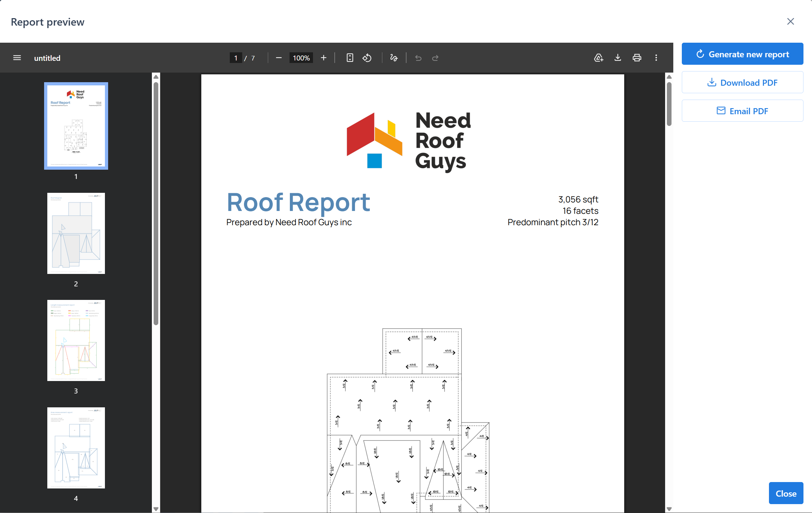Screen dimensions: 812x513
Task: Click the Download PDF button
Action: coord(742,83)
